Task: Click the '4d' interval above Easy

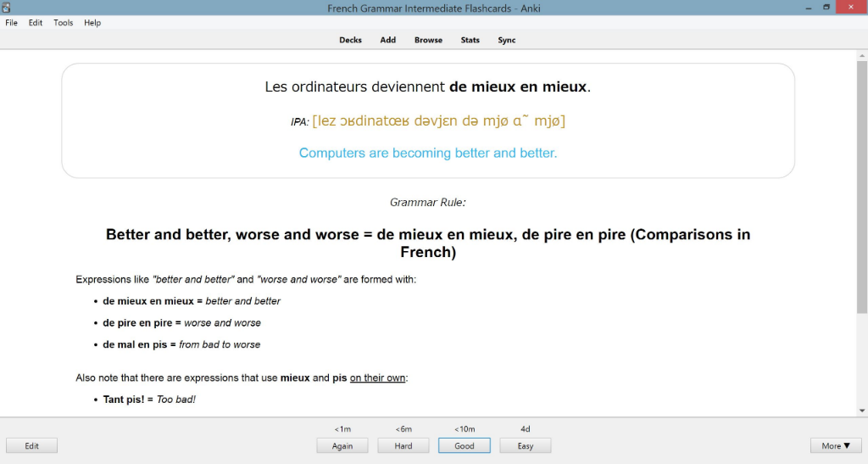Action: point(526,429)
